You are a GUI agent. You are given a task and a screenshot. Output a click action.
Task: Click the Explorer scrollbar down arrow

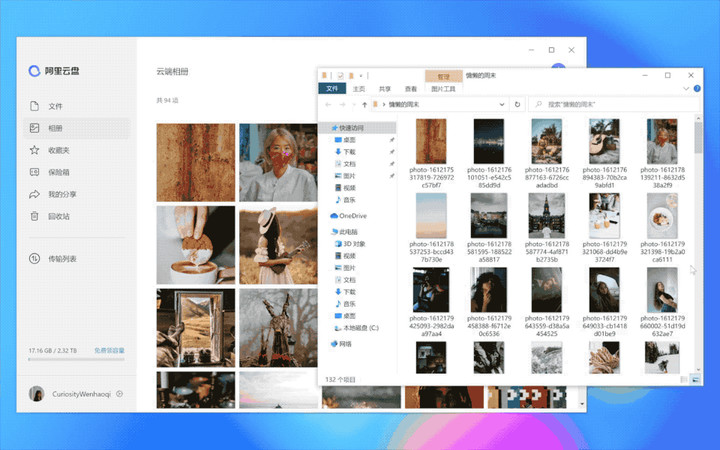698,370
